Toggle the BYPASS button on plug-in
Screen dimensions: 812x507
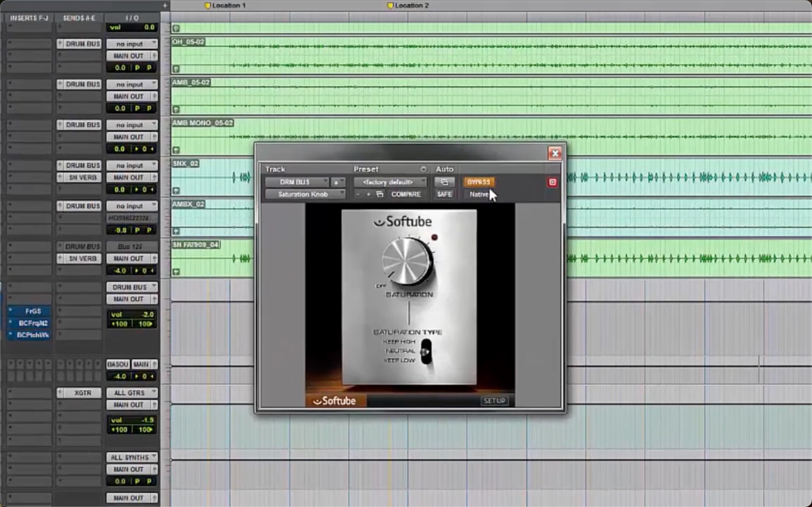click(x=479, y=182)
